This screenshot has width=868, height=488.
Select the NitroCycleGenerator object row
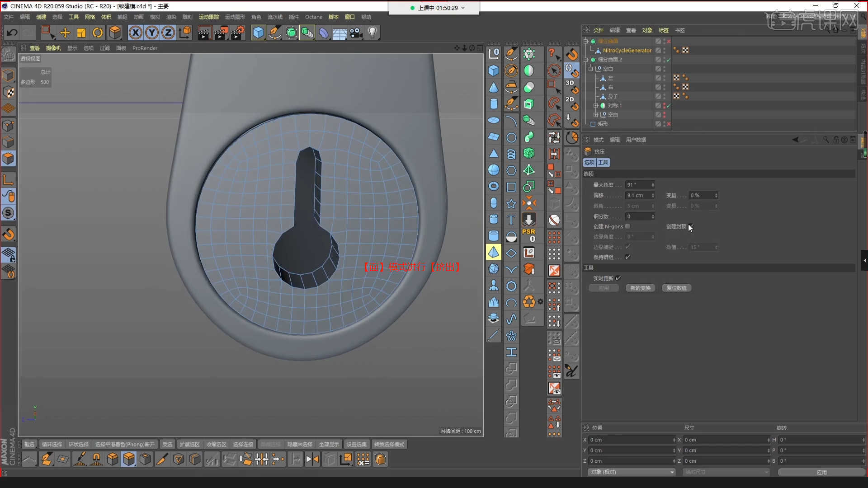(627, 50)
